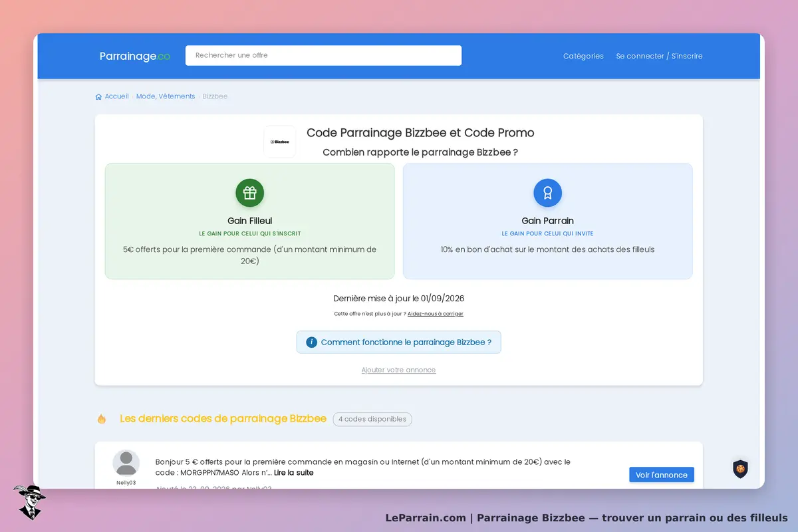Click the home icon in breadcrumb
798x532 pixels.
(x=99, y=96)
